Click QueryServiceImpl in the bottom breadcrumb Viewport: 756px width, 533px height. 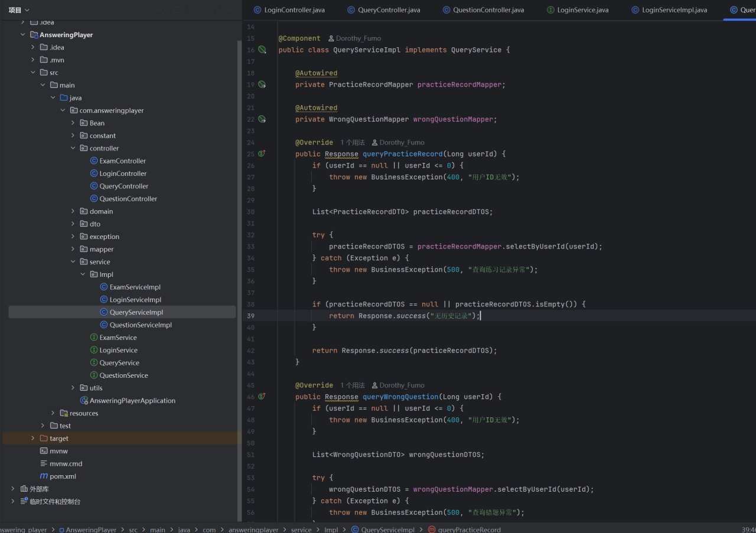pyautogui.click(x=382, y=529)
